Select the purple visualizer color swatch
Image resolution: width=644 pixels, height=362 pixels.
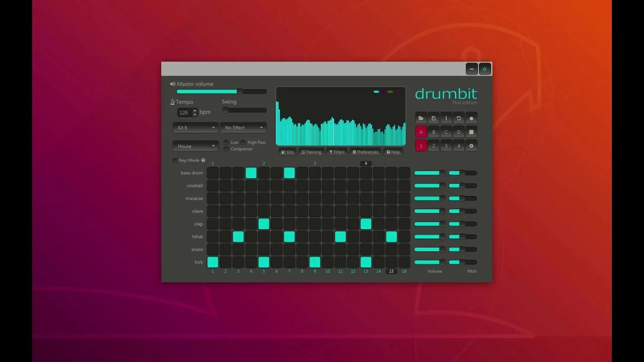click(383, 92)
